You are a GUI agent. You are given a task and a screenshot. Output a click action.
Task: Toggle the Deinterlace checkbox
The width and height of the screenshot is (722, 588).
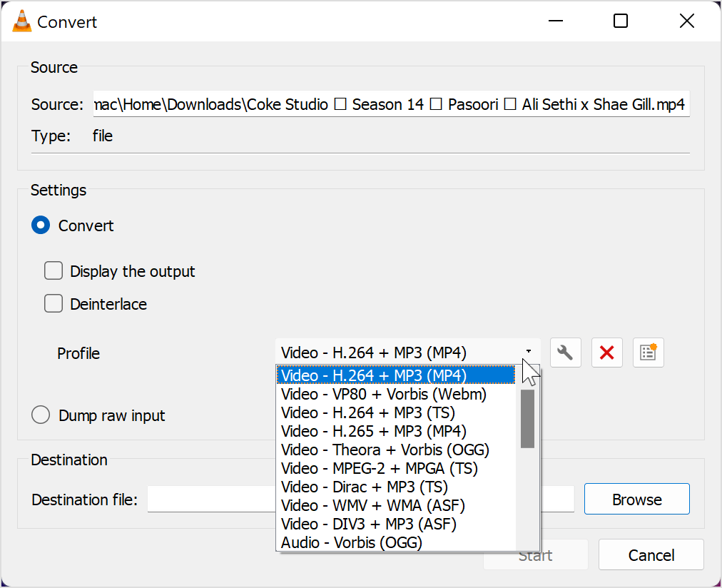pyautogui.click(x=54, y=304)
